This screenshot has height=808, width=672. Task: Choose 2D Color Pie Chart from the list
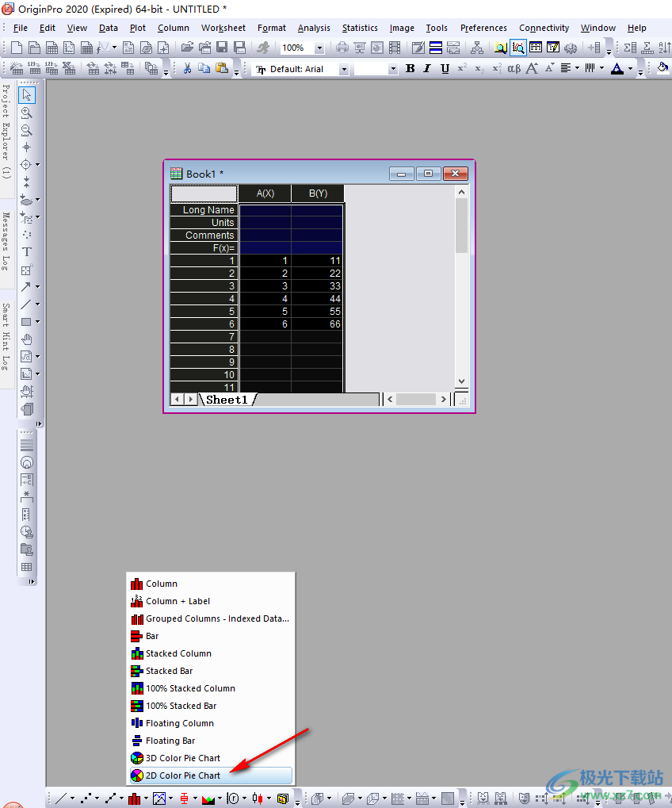coord(211,775)
